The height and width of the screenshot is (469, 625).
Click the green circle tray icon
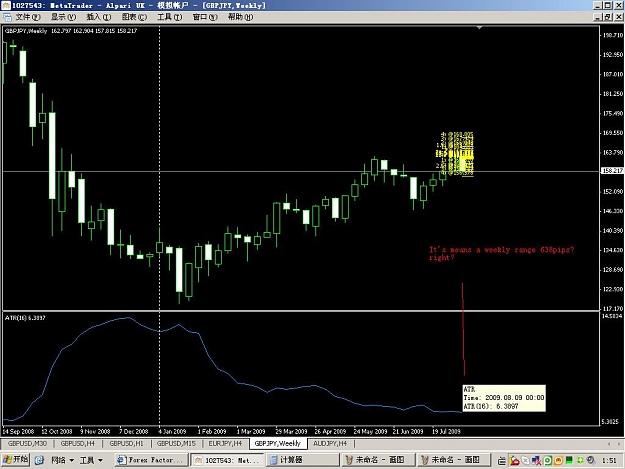point(548,461)
